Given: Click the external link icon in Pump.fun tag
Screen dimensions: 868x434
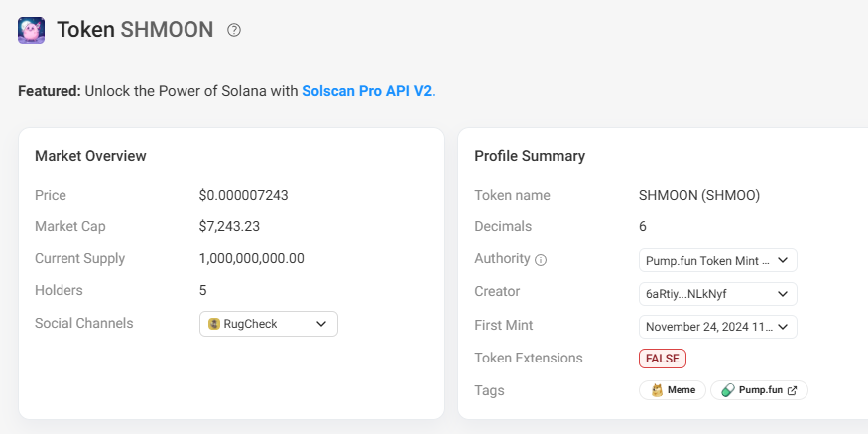Looking at the screenshot, I should click(x=793, y=390).
